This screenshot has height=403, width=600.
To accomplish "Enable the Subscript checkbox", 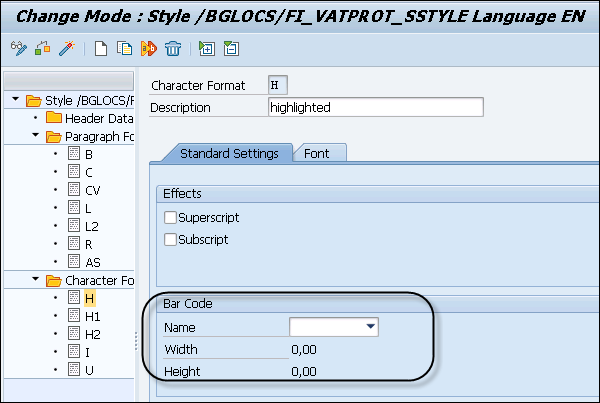I will click(x=170, y=239).
